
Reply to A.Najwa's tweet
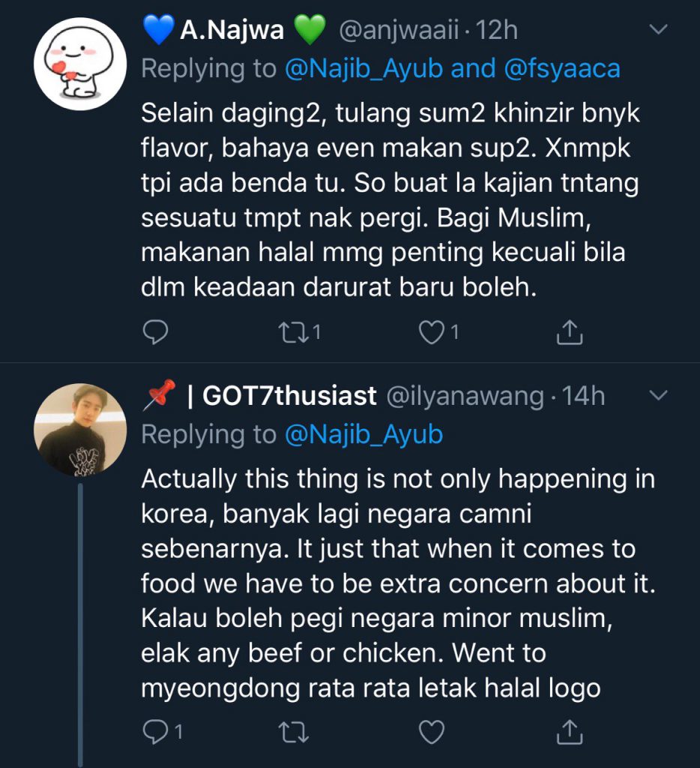(x=154, y=332)
